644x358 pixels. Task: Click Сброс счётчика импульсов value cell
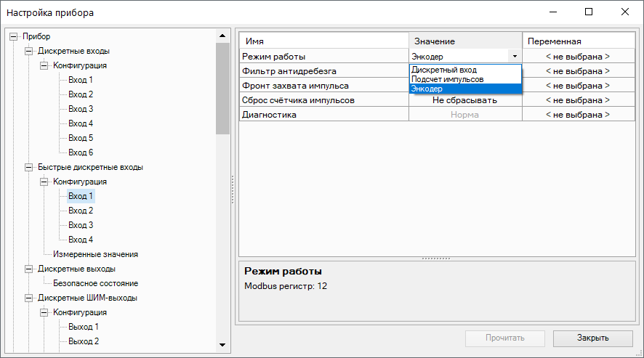(x=464, y=100)
